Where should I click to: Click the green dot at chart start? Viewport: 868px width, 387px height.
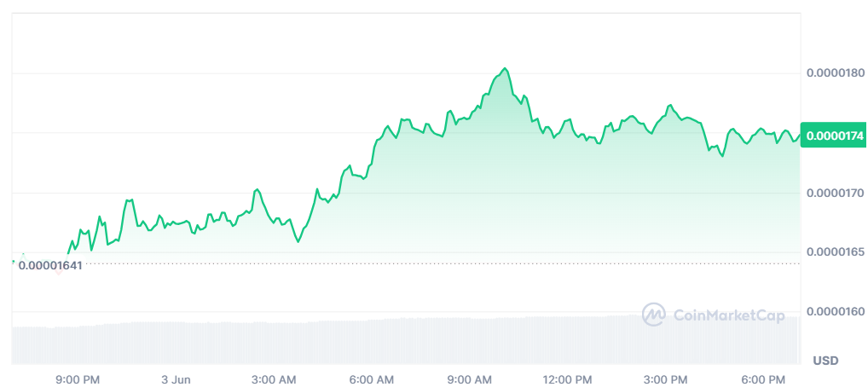13,261
